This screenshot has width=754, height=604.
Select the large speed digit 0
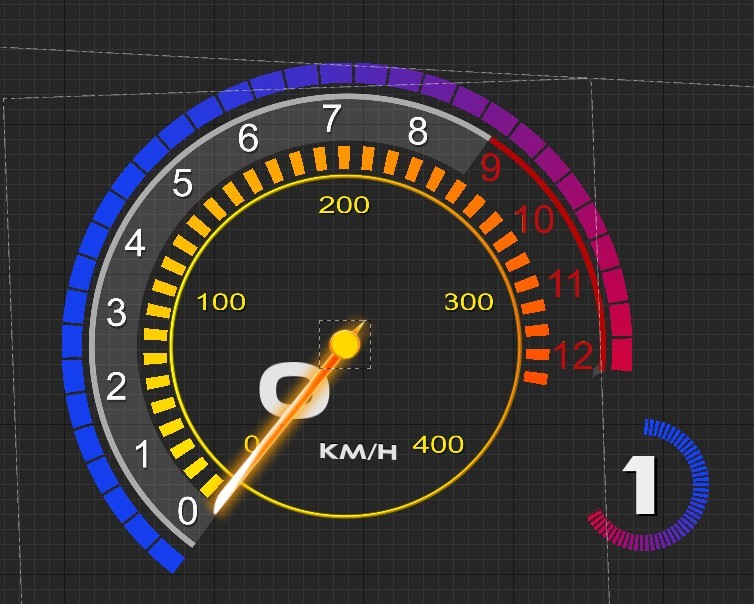(x=294, y=391)
